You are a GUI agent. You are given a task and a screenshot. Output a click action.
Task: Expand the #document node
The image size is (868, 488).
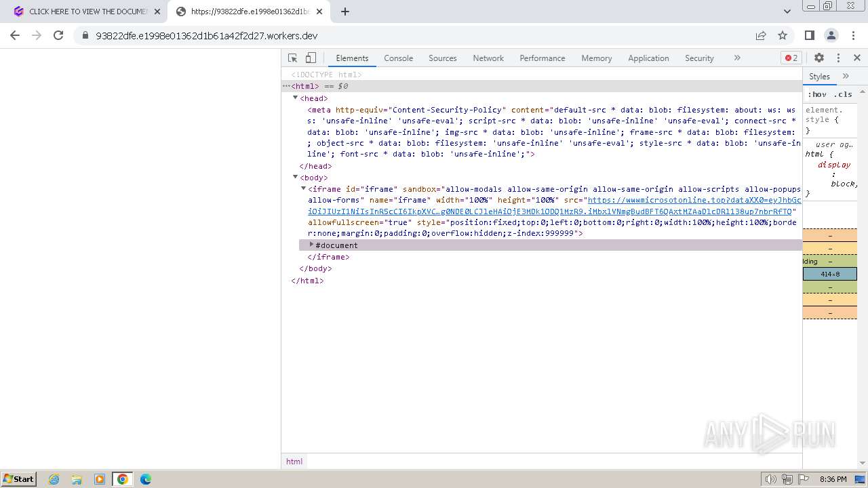(312, 245)
